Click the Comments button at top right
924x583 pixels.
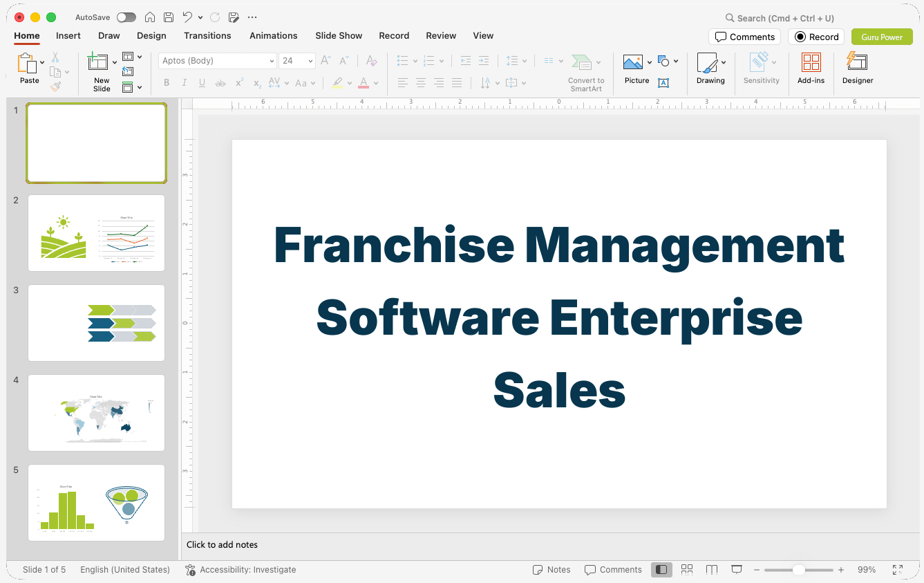click(744, 37)
